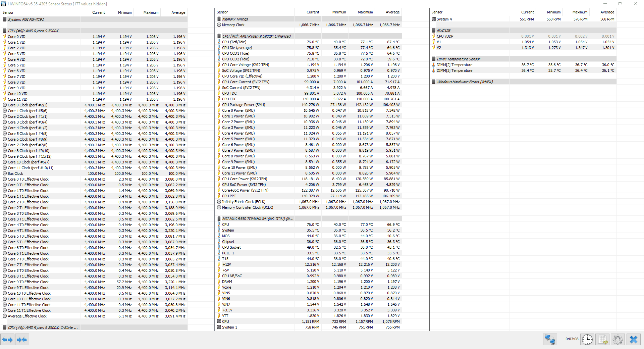The height and width of the screenshot is (349, 644).
Task: Click the lightning icon beside +12V
Action: point(219,264)
